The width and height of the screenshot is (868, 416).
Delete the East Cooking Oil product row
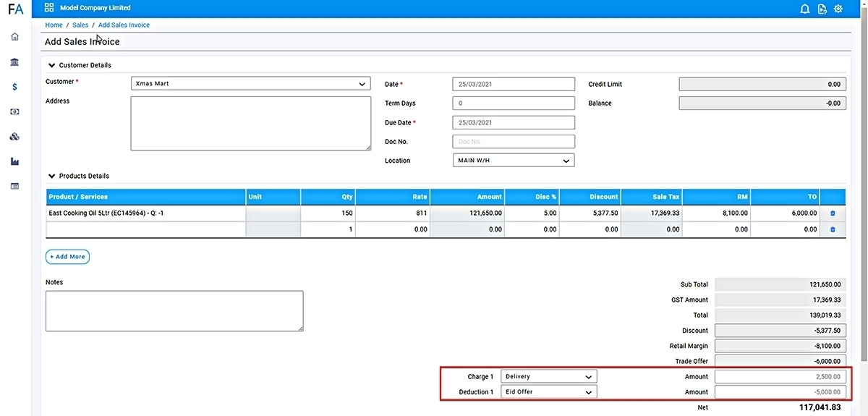833,213
